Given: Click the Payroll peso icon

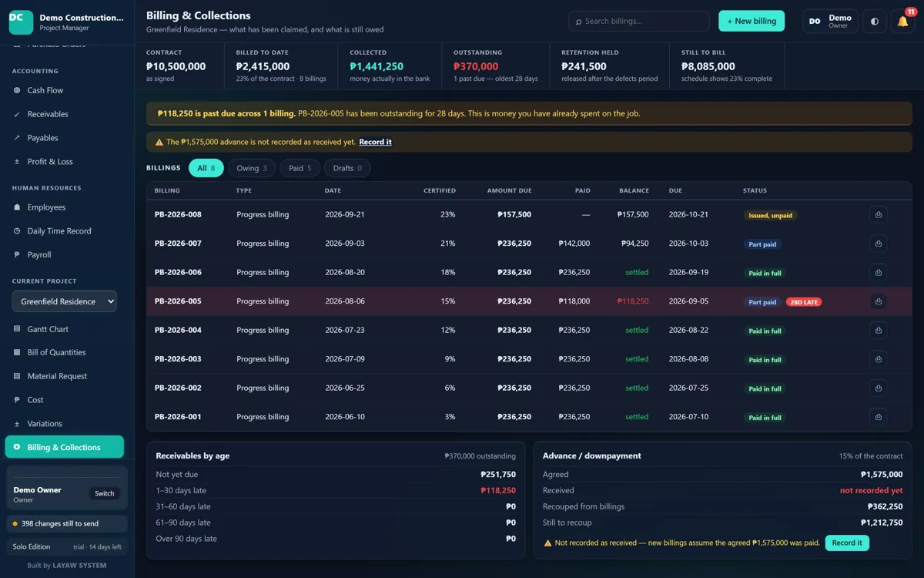Looking at the screenshot, I should 17,255.
